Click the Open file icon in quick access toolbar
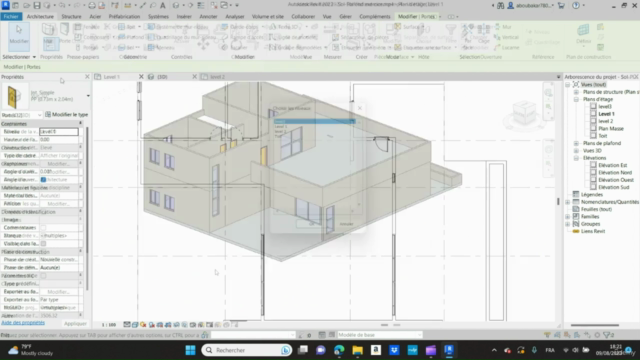Viewport: 640px width, 360px height. pyautogui.click(x=27, y=5)
